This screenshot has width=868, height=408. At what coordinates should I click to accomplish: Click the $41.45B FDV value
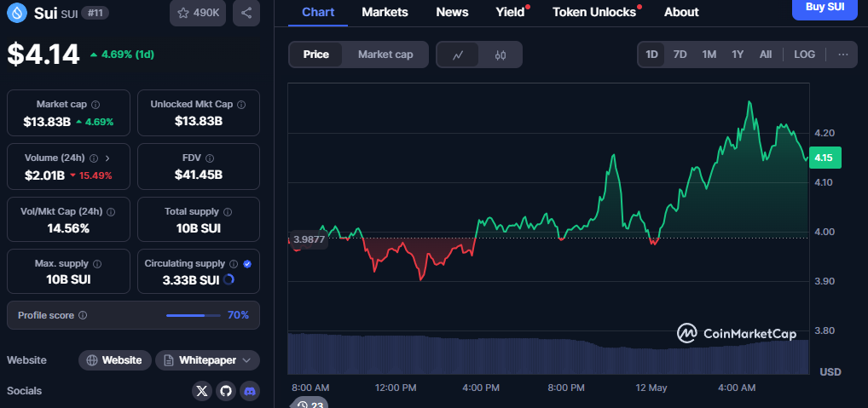(x=198, y=175)
